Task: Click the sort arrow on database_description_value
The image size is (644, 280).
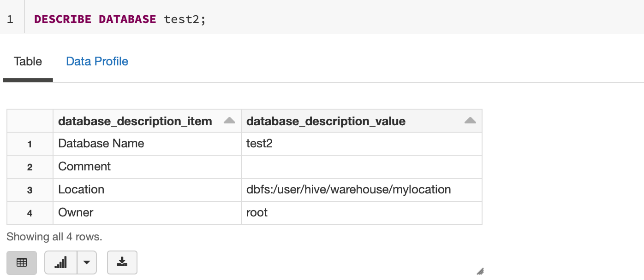Action: click(x=470, y=120)
